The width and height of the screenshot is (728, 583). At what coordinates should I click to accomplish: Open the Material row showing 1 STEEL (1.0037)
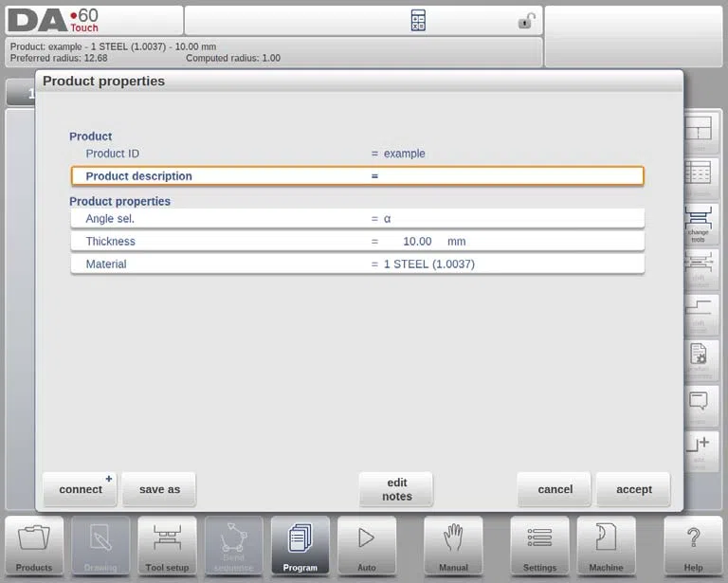pyautogui.click(x=357, y=264)
